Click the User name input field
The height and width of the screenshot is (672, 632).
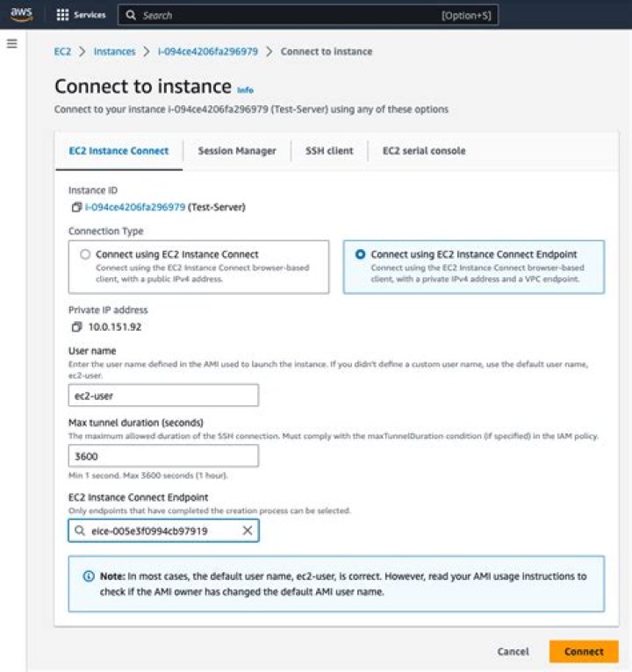(x=163, y=396)
